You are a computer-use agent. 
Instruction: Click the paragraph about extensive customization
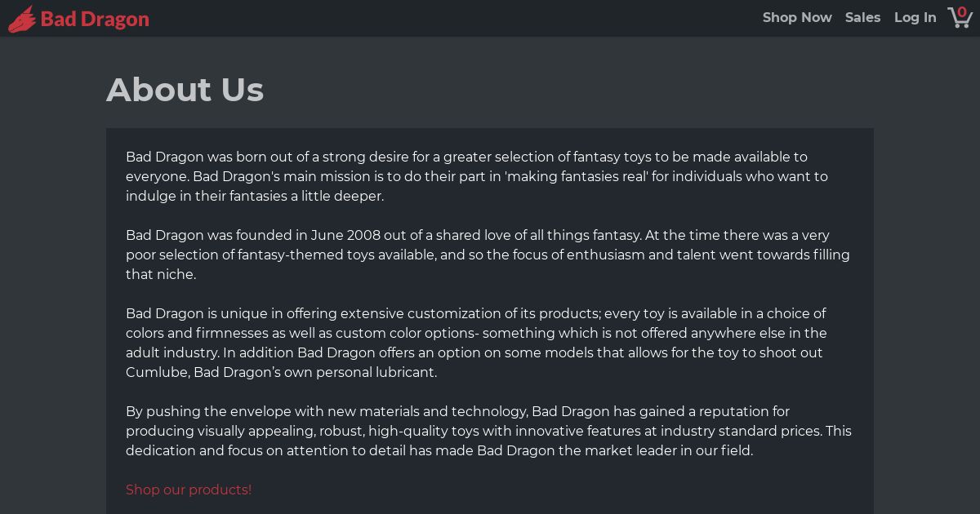pyautogui.click(x=476, y=343)
